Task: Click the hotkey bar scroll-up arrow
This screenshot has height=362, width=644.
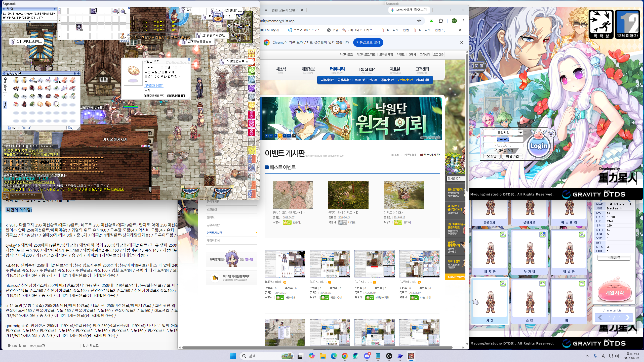Action: point(128,34)
